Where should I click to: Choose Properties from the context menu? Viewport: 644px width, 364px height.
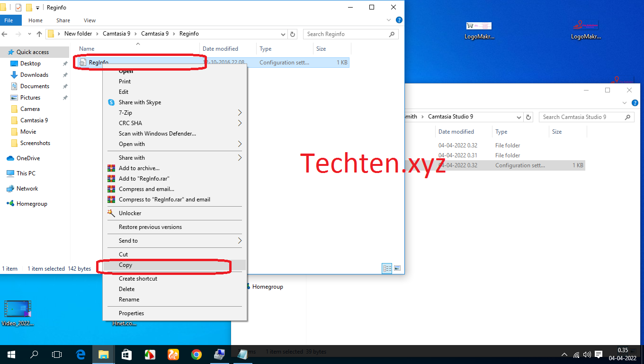coord(175,313)
